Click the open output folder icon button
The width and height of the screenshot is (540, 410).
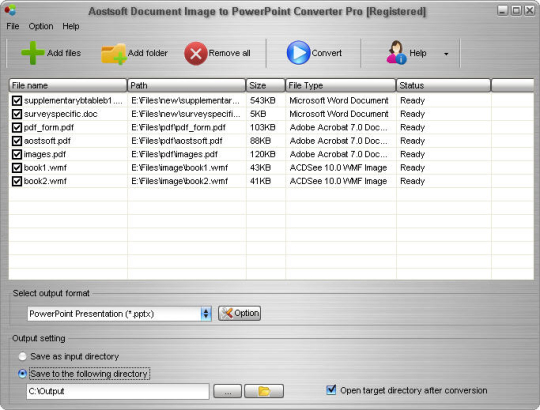coord(264,391)
